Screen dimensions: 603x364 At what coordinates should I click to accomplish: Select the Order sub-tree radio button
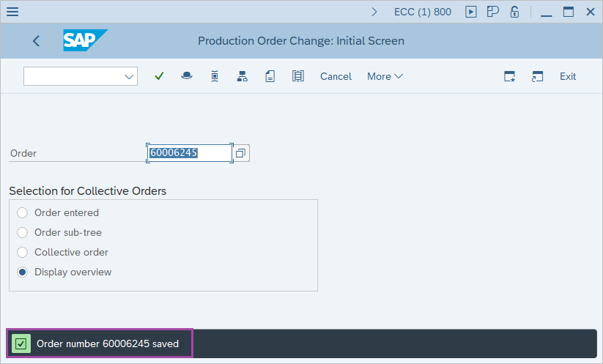22,233
